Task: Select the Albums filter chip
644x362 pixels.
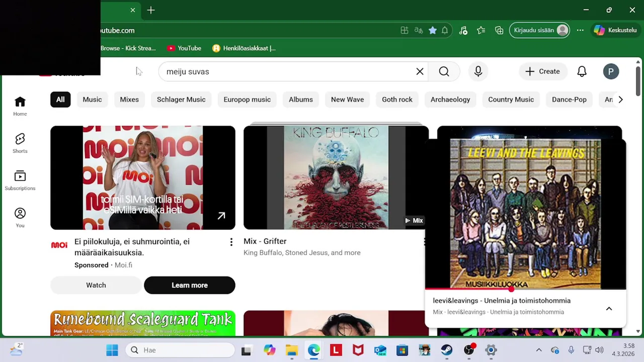Action: click(x=301, y=100)
